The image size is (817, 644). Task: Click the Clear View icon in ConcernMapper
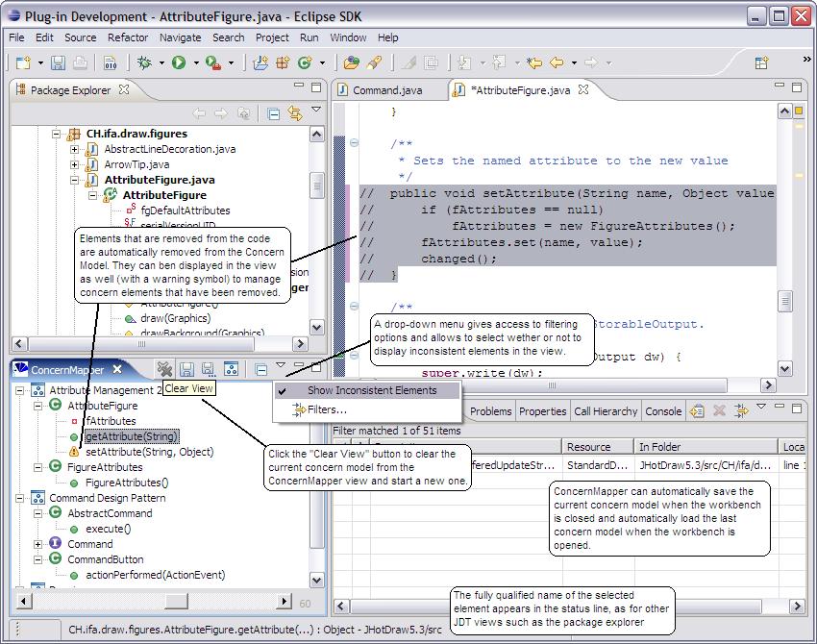point(164,369)
